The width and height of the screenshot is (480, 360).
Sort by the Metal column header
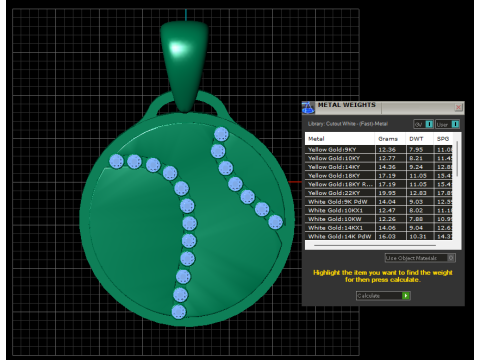[340, 139]
